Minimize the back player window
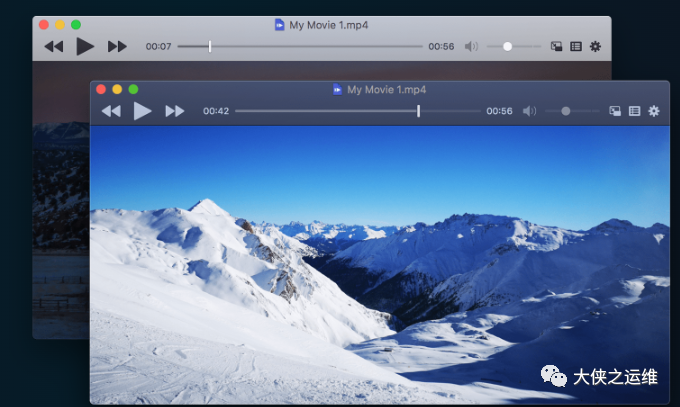680x407 pixels. [x=60, y=25]
